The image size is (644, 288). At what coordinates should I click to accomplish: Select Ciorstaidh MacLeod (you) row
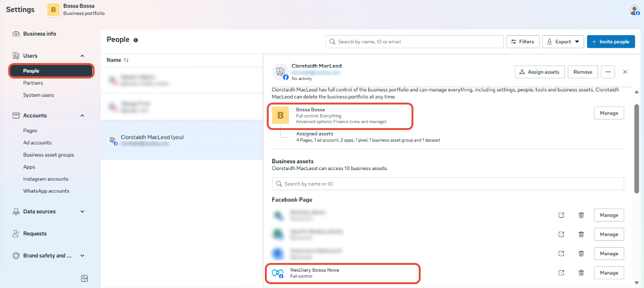coord(182,140)
